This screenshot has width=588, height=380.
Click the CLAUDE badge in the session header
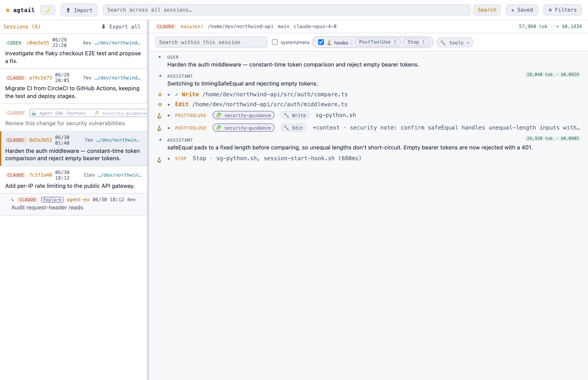pyautogui.click(x=166, y=26)
